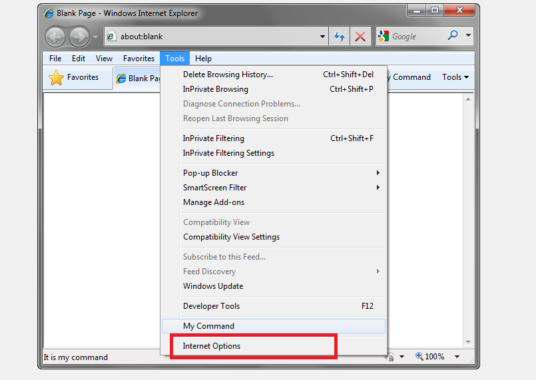Click the Forward navigation arrow button
536x380 pixels.
[x=79, y=36]
